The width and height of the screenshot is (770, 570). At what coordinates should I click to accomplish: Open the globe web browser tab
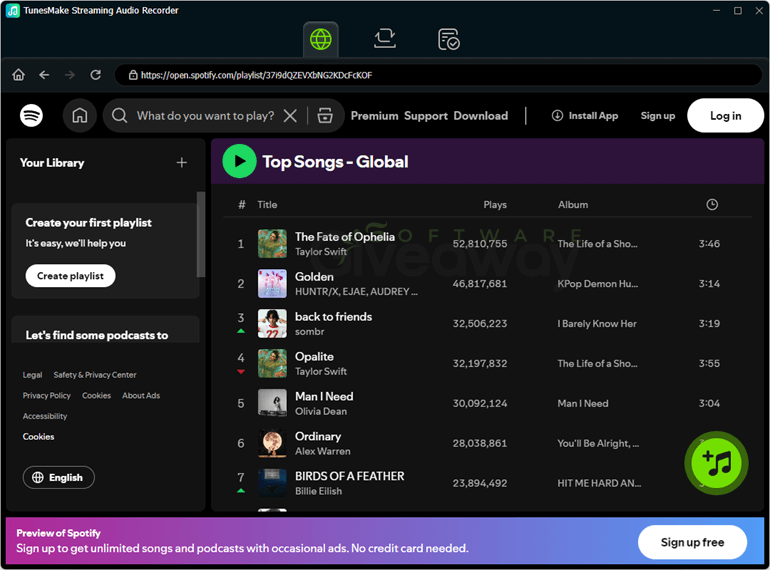[321, 39]
